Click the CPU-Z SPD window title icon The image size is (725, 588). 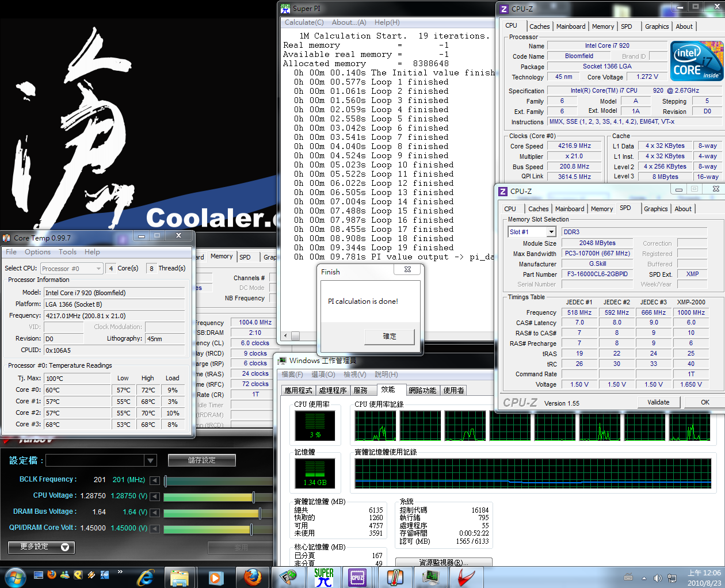pos(503,191)
